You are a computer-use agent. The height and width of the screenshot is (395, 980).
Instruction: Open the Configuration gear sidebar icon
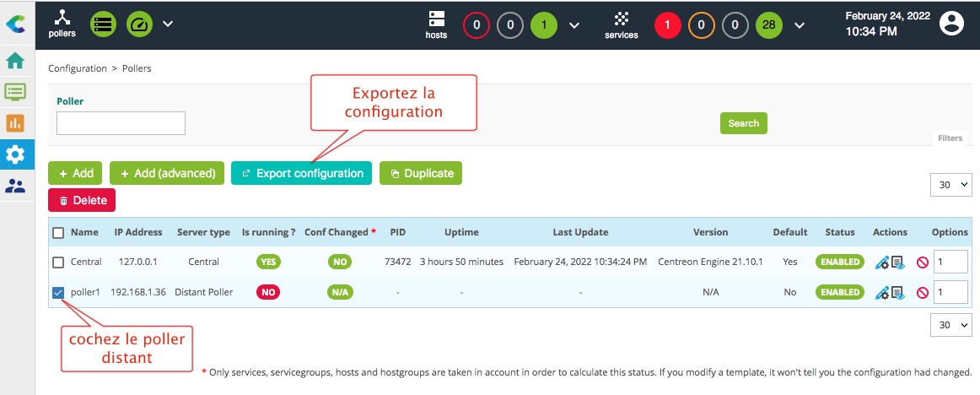(x=15, y=154)
